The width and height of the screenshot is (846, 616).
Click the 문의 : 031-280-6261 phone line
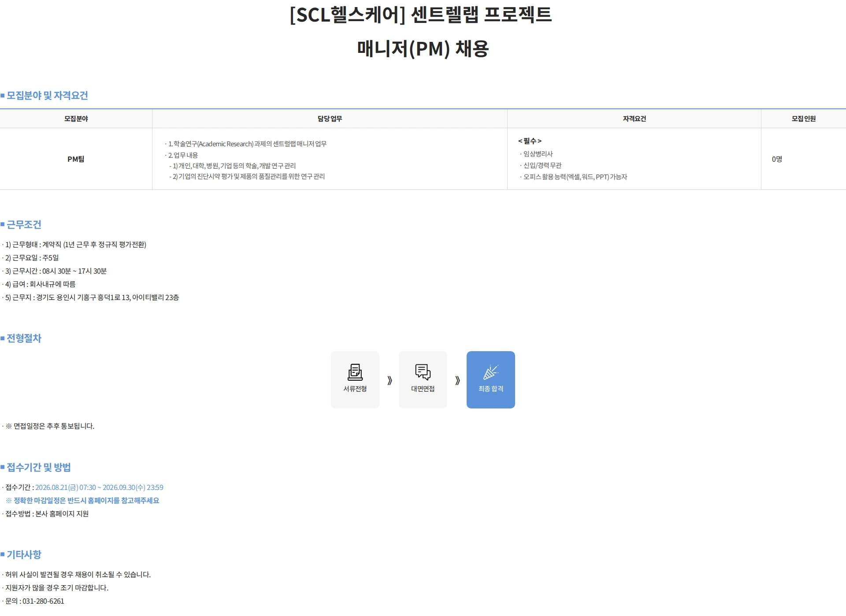(x=33, y=601)
